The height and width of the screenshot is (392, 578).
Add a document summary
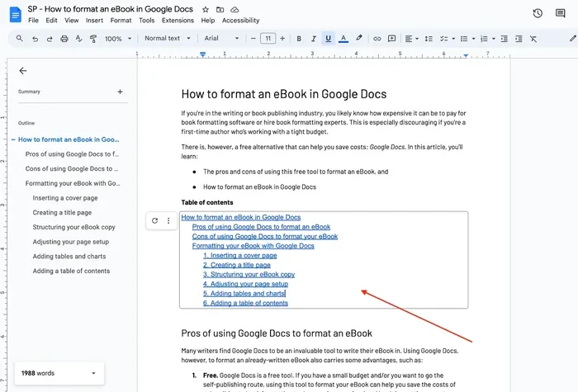coord(121,92)
